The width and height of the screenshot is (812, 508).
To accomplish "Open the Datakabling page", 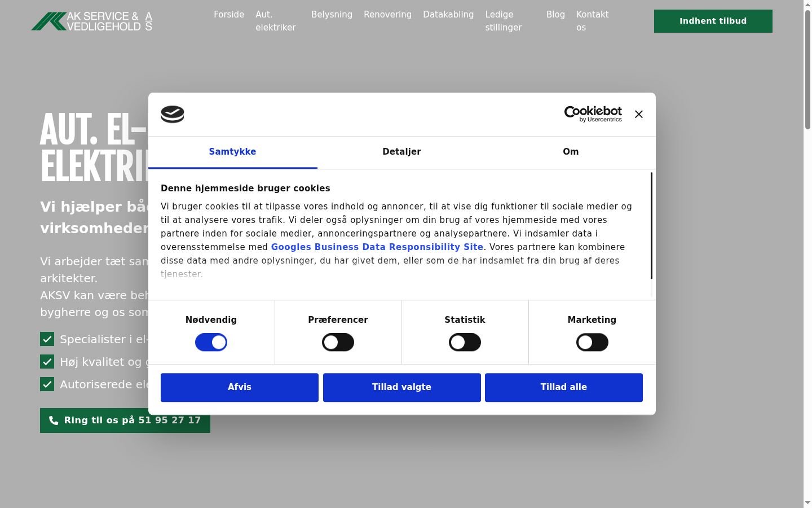I will 448,15.
